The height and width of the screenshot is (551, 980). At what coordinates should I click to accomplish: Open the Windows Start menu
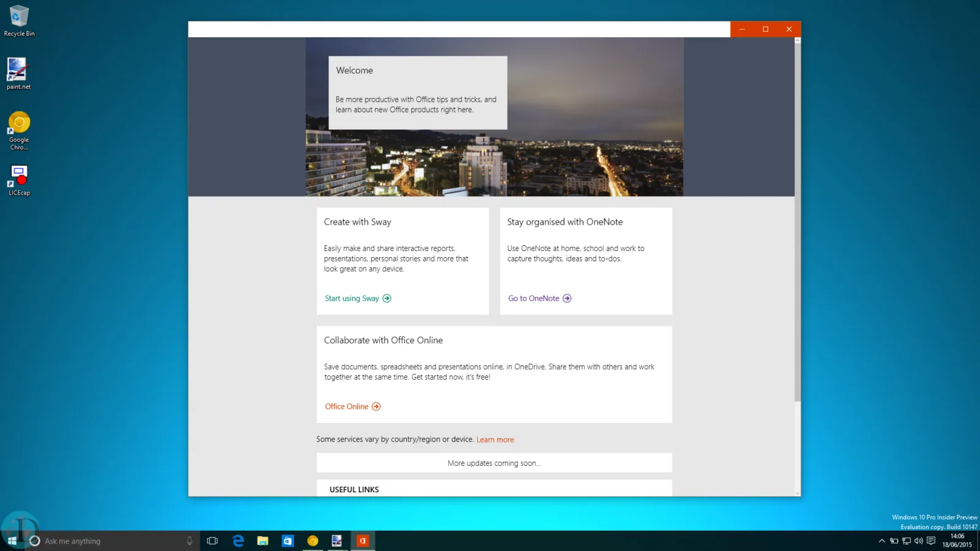click(12, 541)
